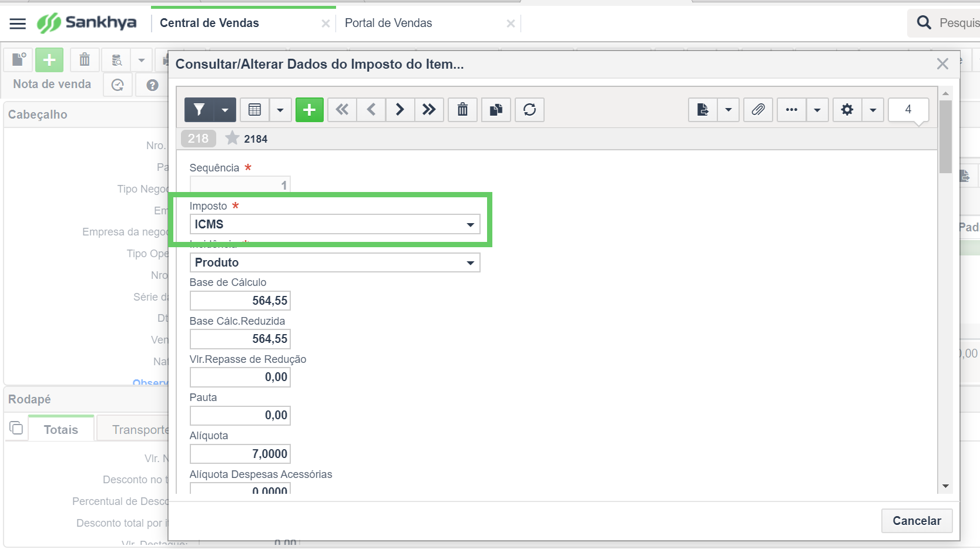Go to the first record
The image size is (980, 549).
[342, 110]
